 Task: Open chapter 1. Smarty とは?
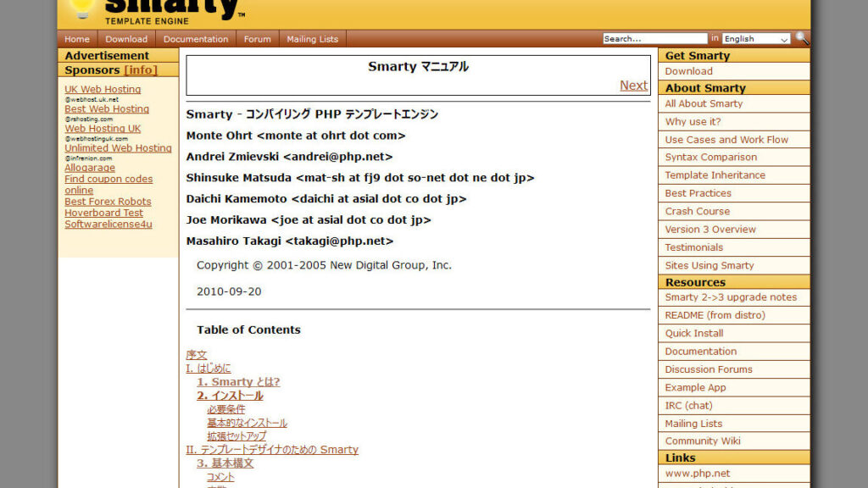tap(238, 382)
